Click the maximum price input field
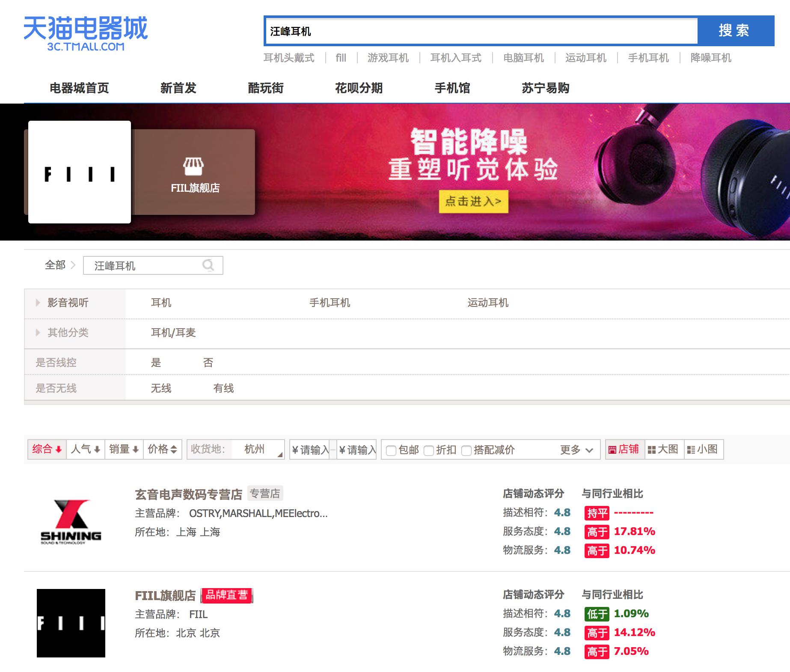 pos(357,450)
